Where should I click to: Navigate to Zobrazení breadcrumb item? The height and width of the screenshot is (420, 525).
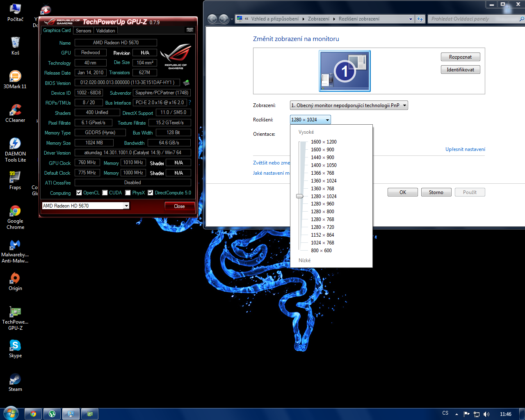(319, 19)
